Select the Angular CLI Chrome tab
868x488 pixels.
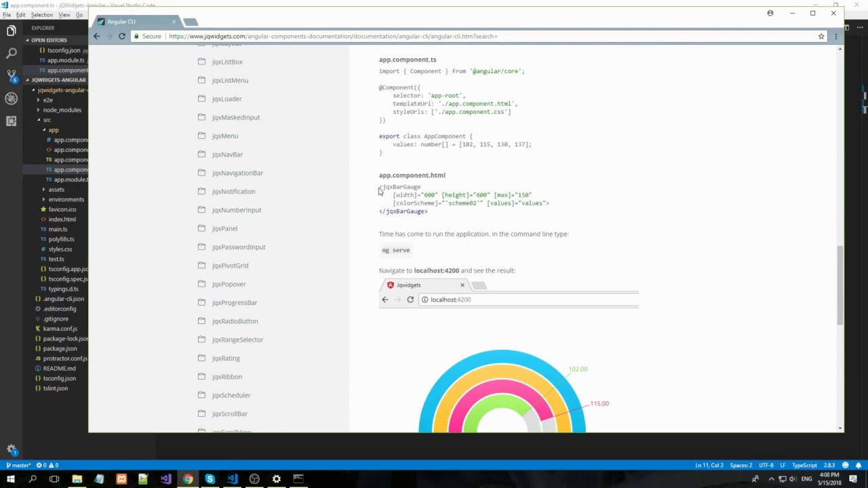[x=136, y=22]
